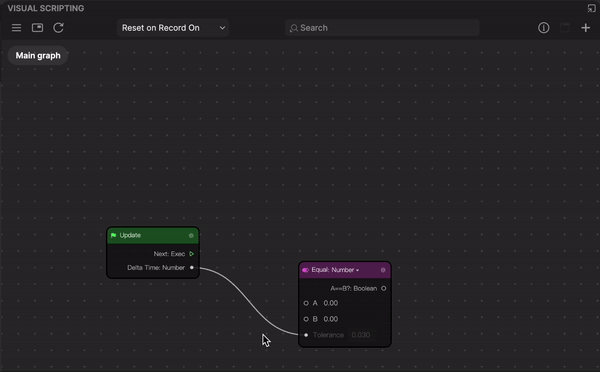Click the Next: Exec output port

tap(192, 254)
